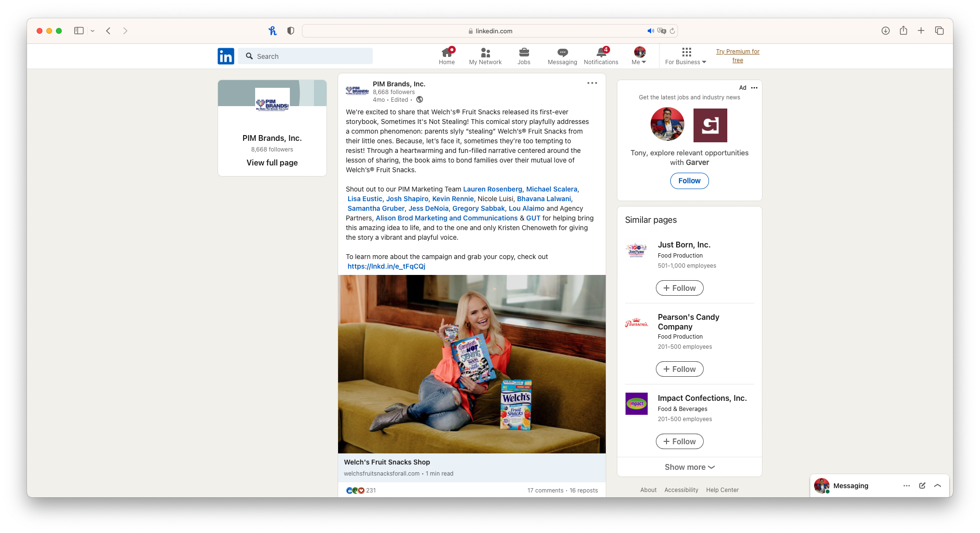This screenshot has height=533, width=980.
Task: Open ad options three-dot menu
Action: [x=754, y=88]
